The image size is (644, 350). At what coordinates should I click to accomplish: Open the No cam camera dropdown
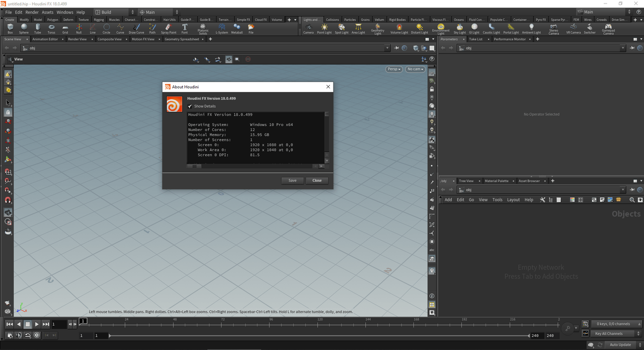tap(415, 69)
